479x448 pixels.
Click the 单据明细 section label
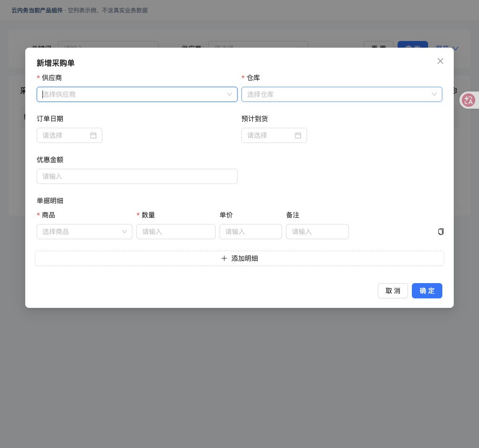click(50, 201)
